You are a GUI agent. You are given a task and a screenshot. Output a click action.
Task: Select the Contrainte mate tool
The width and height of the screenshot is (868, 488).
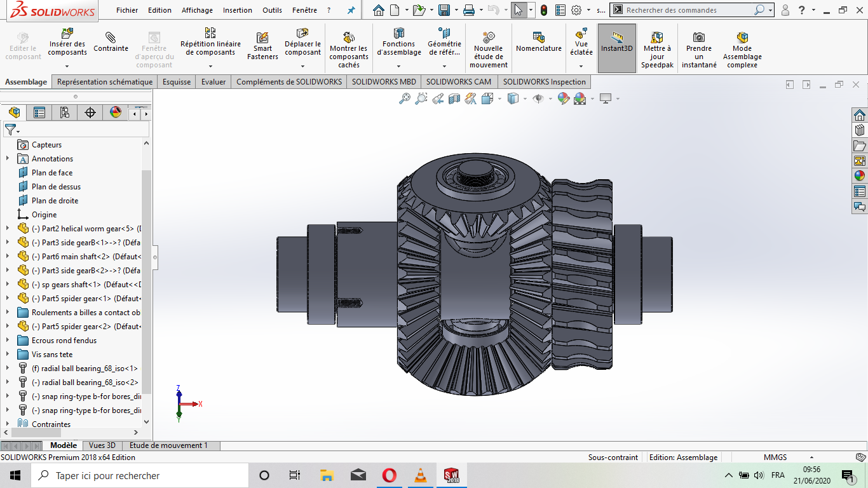point(111,42)
